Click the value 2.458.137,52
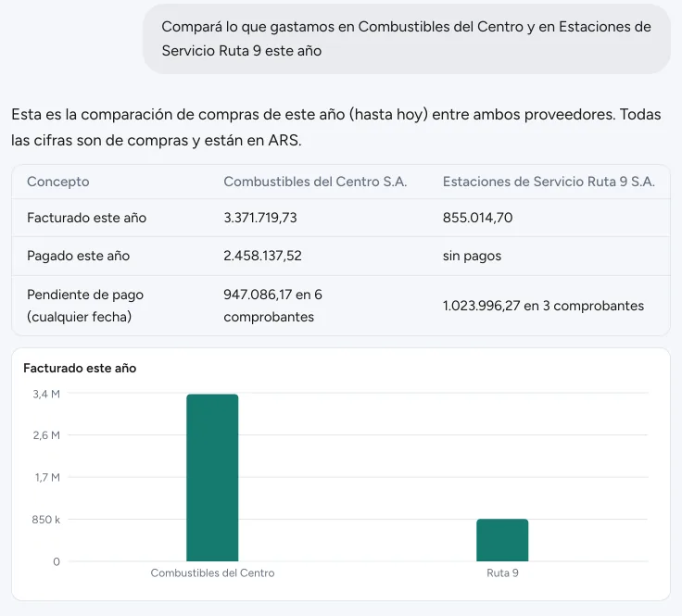Viewport: 682px width, 616px height. click(x=262, y=256)
